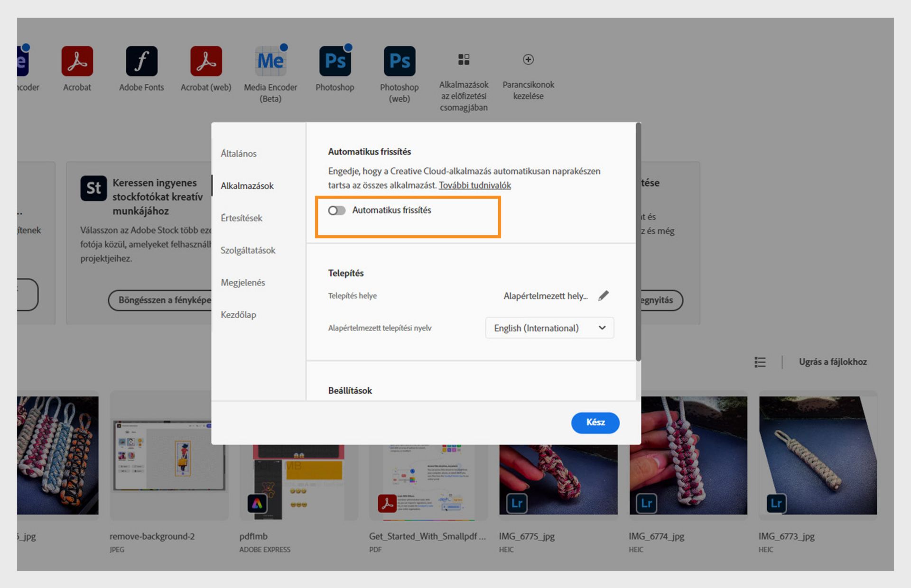Select the Értesítések settings tab
911x588 pixels.
[x=242, y=218]
